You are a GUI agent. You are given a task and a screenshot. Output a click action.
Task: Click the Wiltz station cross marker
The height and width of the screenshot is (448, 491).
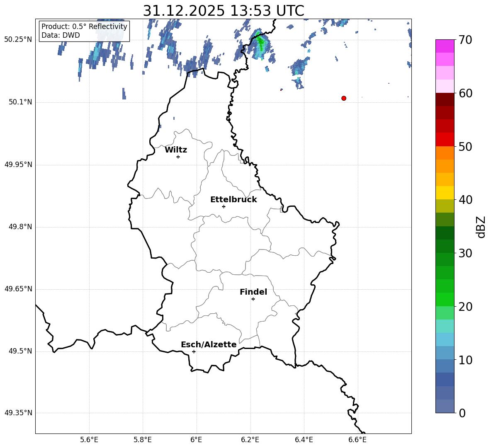coord(178,157)
